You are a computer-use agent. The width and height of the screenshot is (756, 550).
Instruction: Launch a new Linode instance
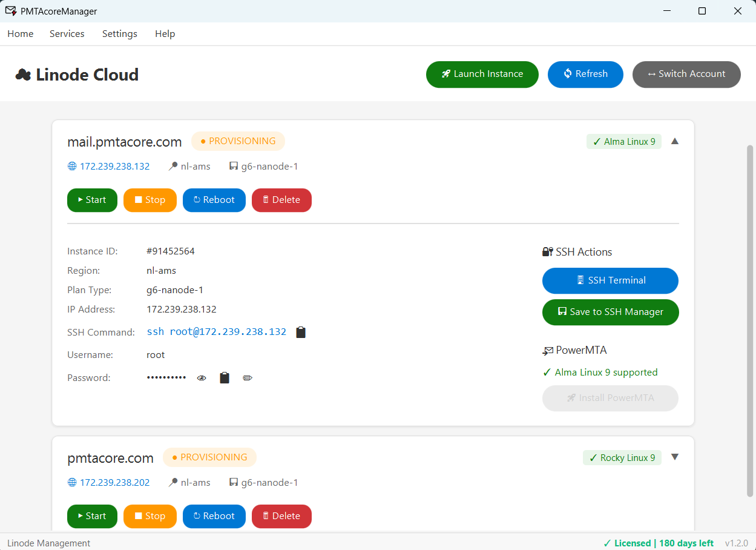[x=482, y=74]
